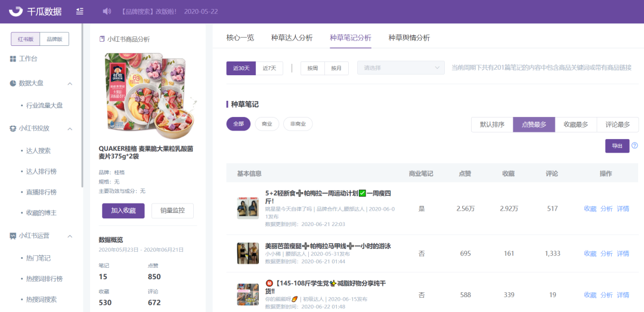This screenshot has width=644, height=312.
Task: Collapse the 小红书投放 section chevron
Action: point(70,129)
